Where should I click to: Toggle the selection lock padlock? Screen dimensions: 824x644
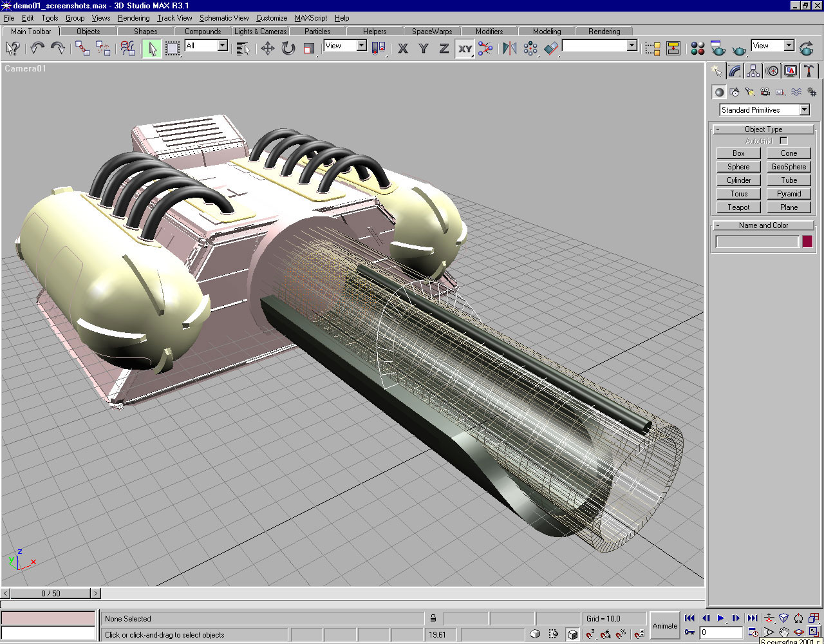tap(433, 618)
